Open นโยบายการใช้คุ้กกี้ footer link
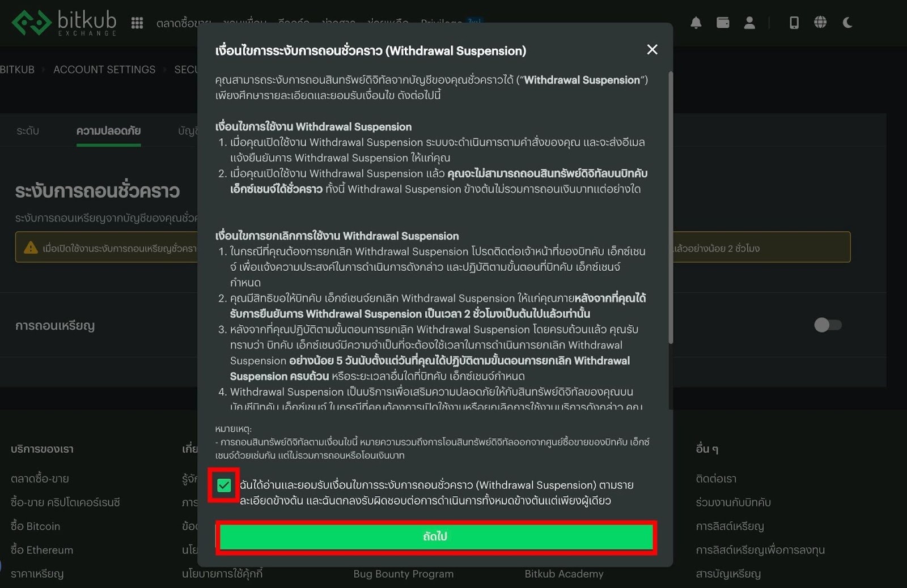The width and height of the screenshot is (907, 588). tap(222, 574)
